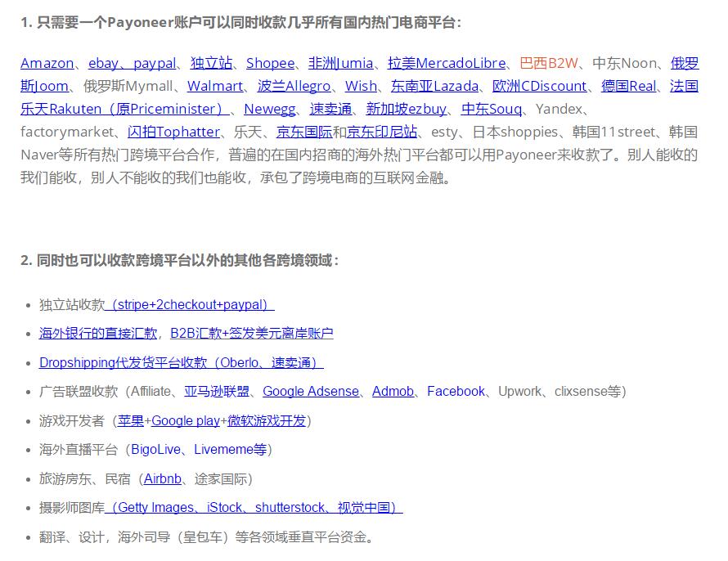Open the Wish link
This screenshot has width=728, height=561.
(361, 86)
